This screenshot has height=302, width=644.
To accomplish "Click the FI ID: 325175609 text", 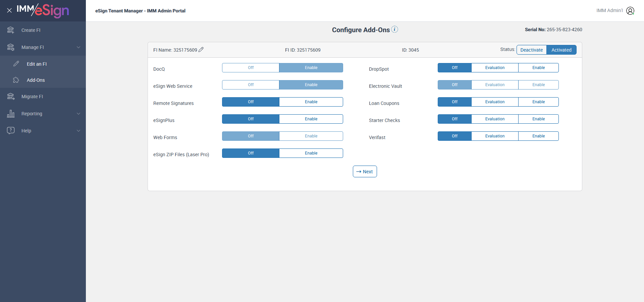I will [x=303, y=50].
